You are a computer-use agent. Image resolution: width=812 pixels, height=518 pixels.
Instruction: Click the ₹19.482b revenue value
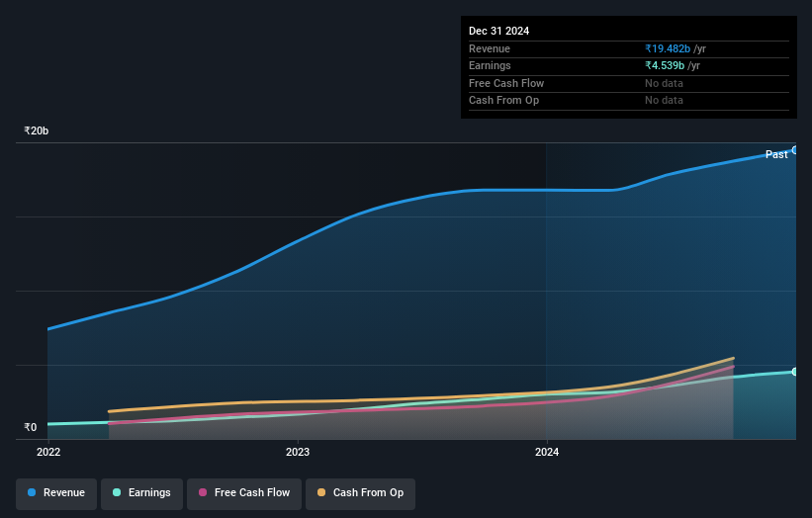668,48
